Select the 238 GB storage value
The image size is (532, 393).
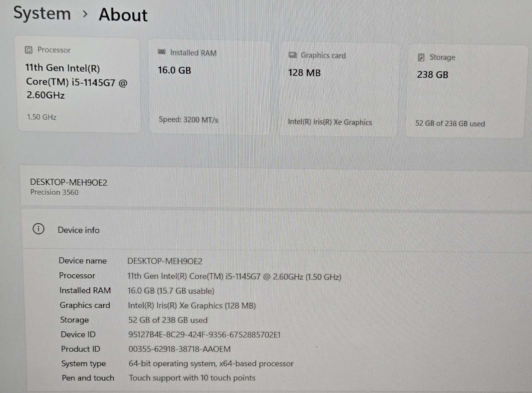coord(433,75)
